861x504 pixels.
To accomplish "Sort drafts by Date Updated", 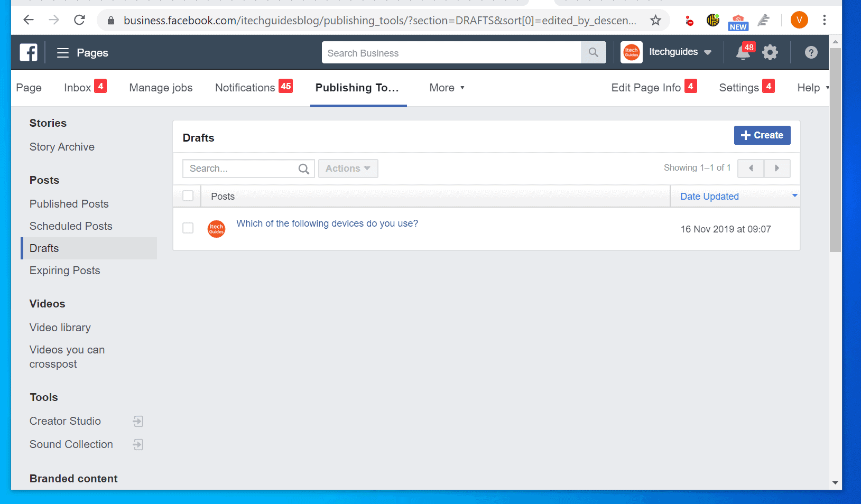I will [709, 196].
